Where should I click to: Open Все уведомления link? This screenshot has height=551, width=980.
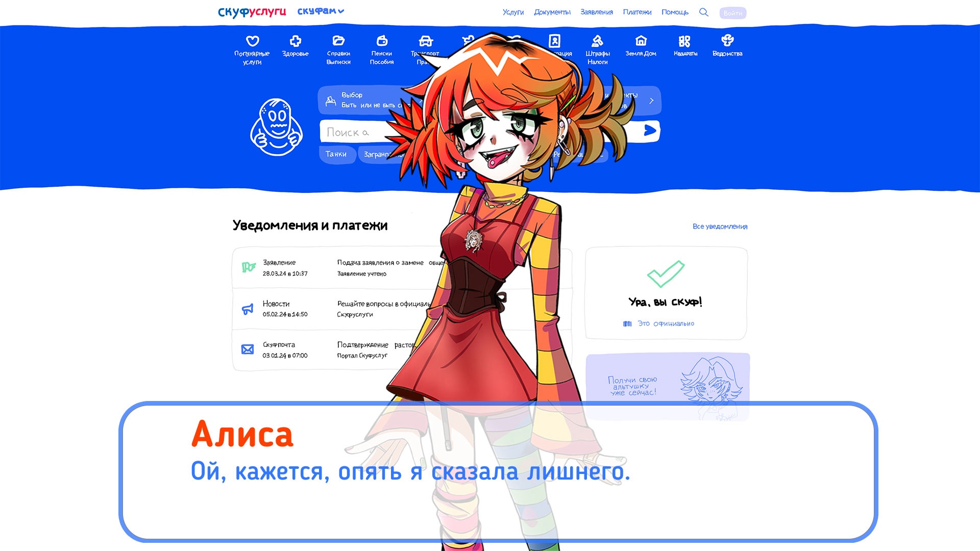point(718,226)
